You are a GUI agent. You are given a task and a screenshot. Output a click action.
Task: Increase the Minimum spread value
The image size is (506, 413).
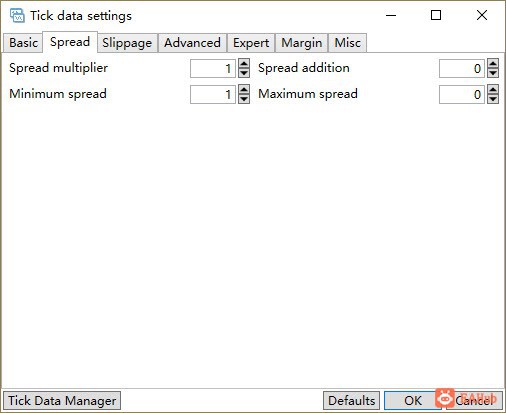click(x=244, y=89)
